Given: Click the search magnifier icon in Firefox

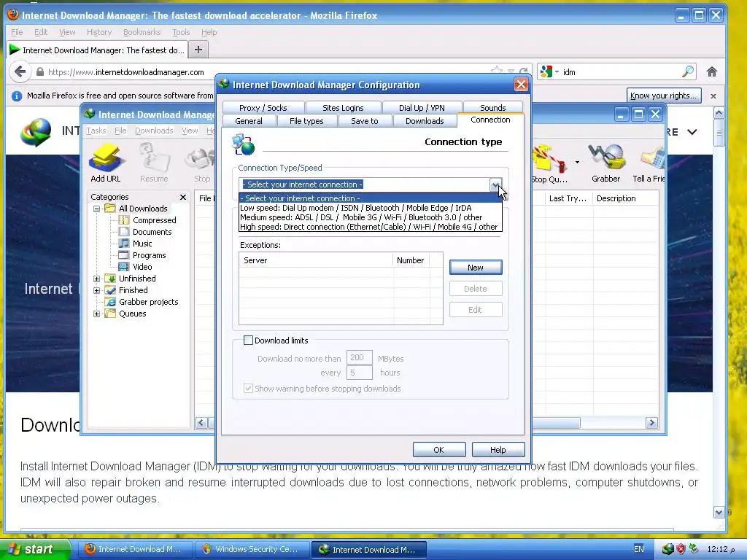Looking at the screenshot, I should pyautogui.click(x=687, y=72).
